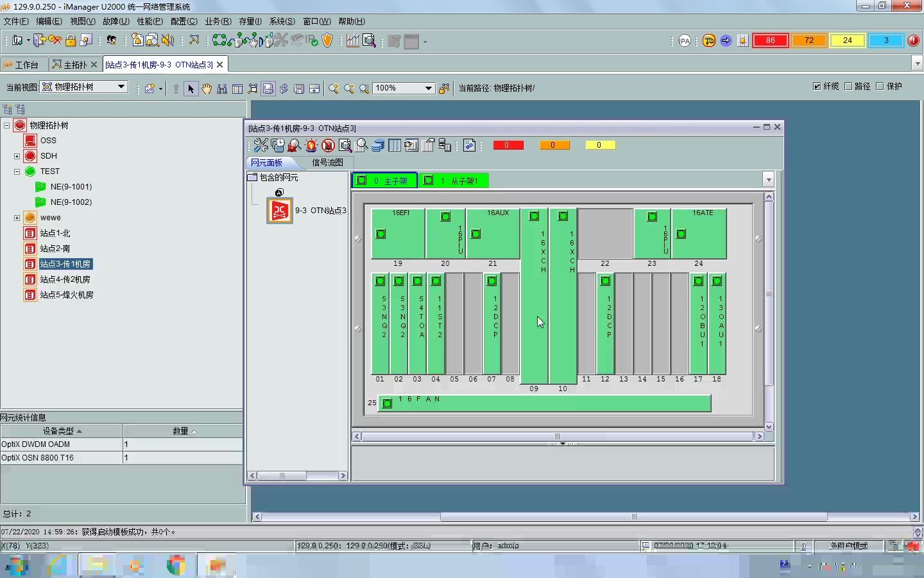Click the alarm bell icon beside the counters
Viewport: 924px width, 578px height.
pyautogui.click(x=743, y=40)
